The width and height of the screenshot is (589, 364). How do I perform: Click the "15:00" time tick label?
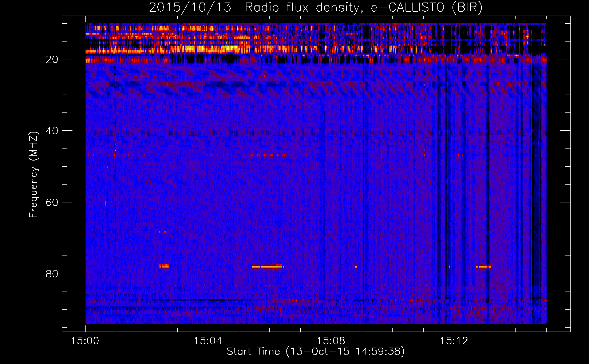coord(85,341)
